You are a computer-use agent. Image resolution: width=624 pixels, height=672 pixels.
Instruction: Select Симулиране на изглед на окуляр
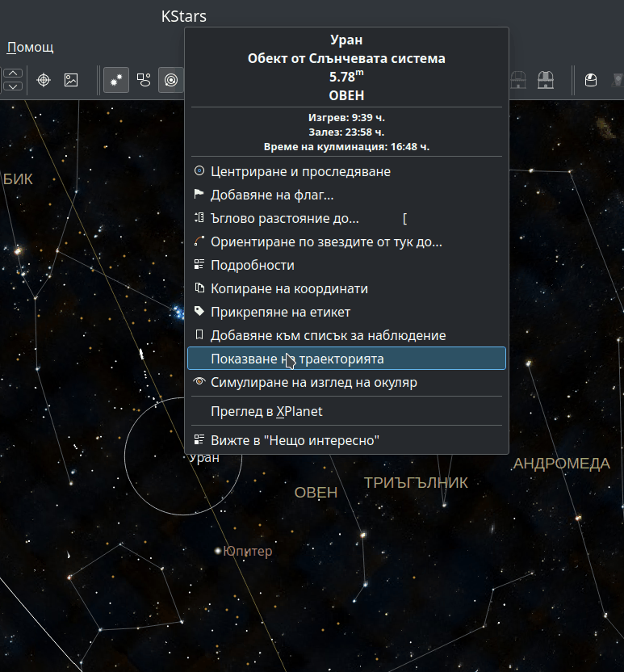[x=313, y=382]
